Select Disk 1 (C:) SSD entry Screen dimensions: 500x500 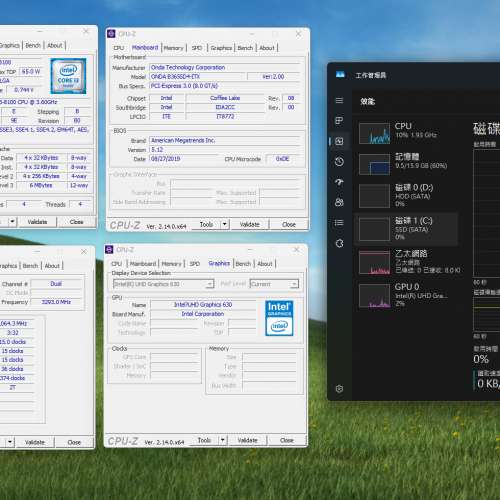click(407, 229)
